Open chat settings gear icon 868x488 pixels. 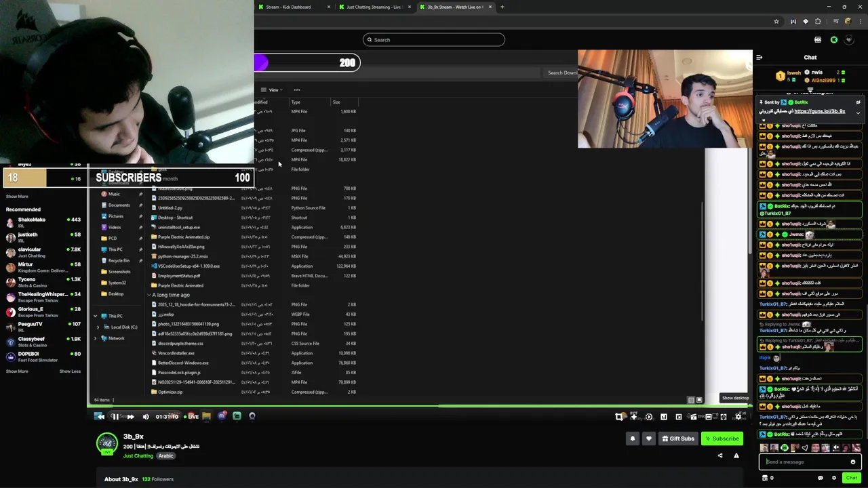click(834, 478)
